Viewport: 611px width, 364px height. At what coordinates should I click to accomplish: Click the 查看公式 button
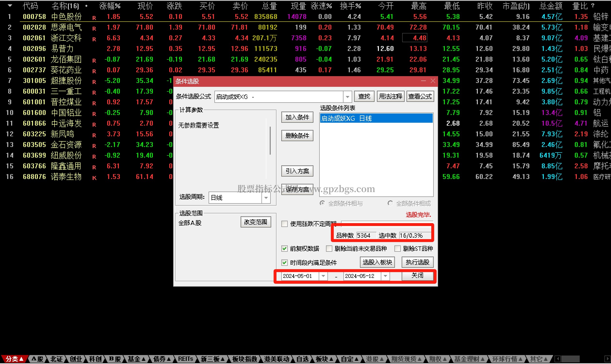[x=420, y=97]
